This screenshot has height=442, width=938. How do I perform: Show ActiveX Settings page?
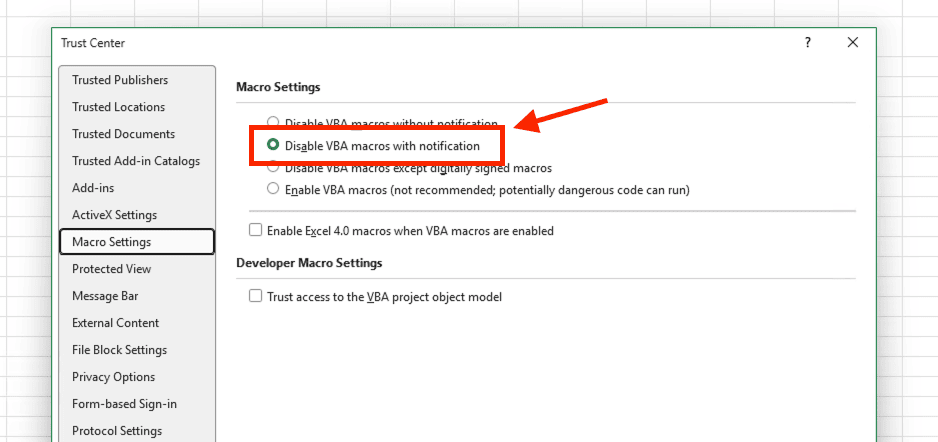(x=114, y=215)
